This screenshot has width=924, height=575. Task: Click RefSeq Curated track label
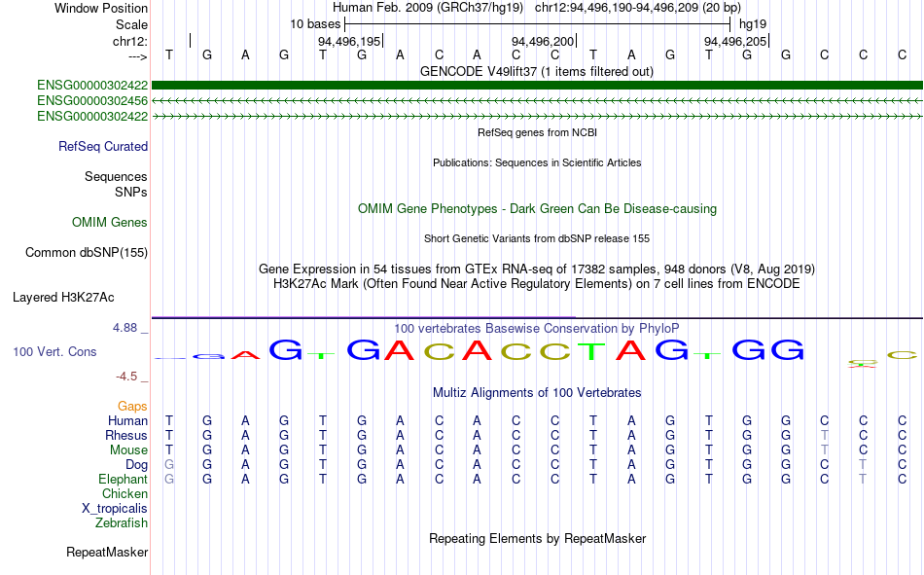[x=103, y=146]
